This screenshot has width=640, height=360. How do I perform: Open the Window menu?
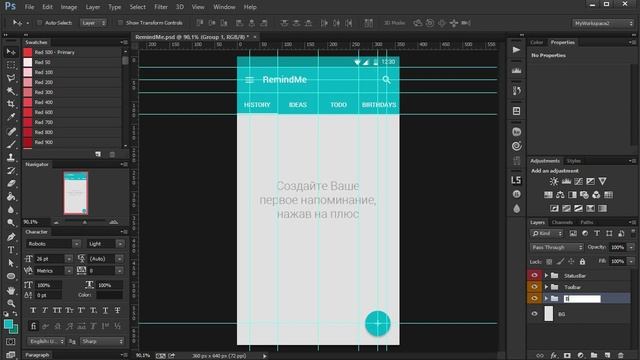pos(224,7)
